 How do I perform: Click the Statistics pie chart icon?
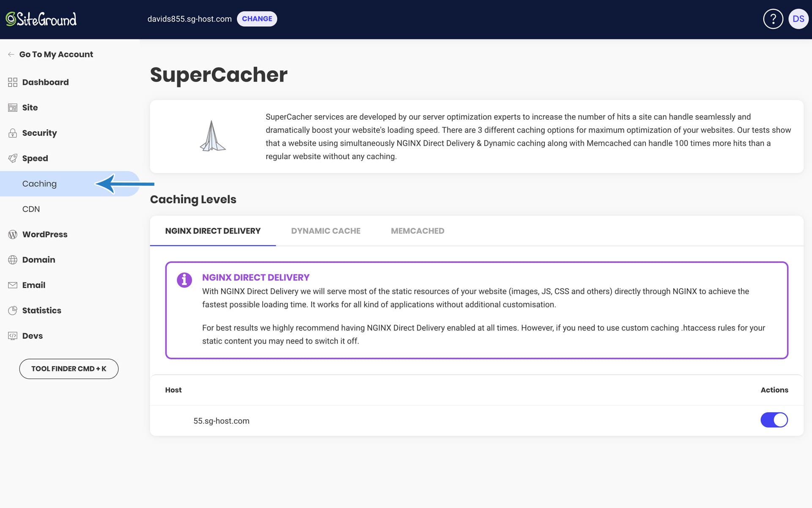point(13,311)
